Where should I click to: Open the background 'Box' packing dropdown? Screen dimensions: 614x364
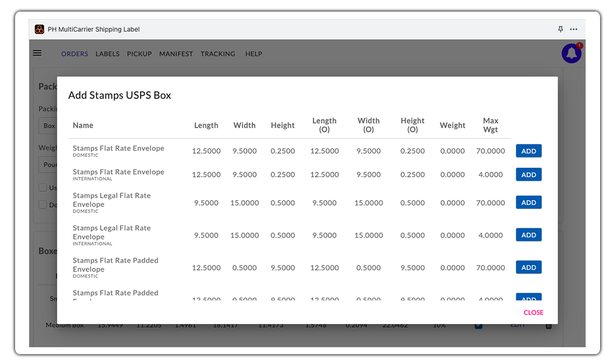click(x=48, y=125)
